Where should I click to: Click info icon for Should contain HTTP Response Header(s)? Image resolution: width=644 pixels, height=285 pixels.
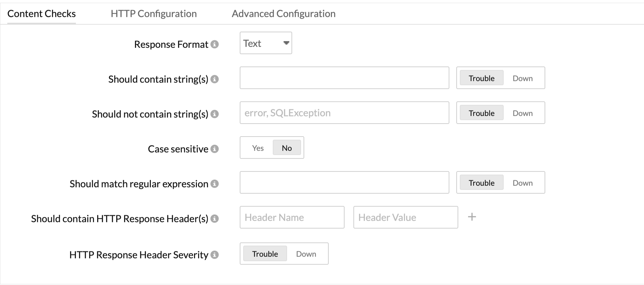(215, 219)
